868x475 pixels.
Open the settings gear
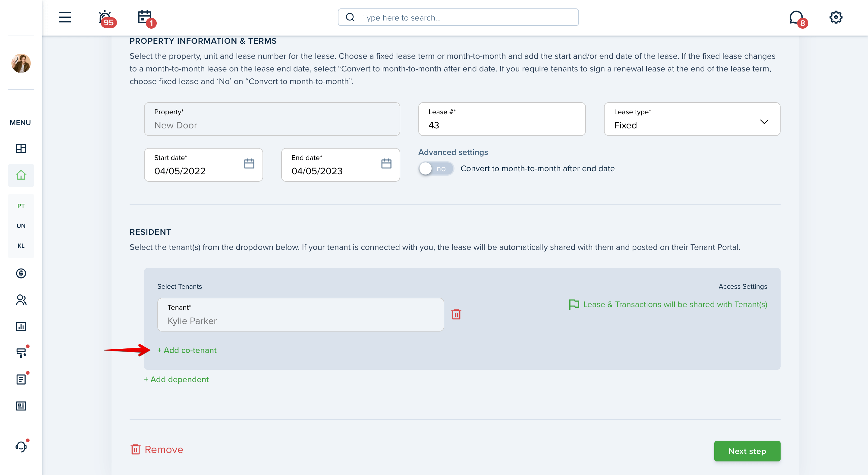coord(836,17)
